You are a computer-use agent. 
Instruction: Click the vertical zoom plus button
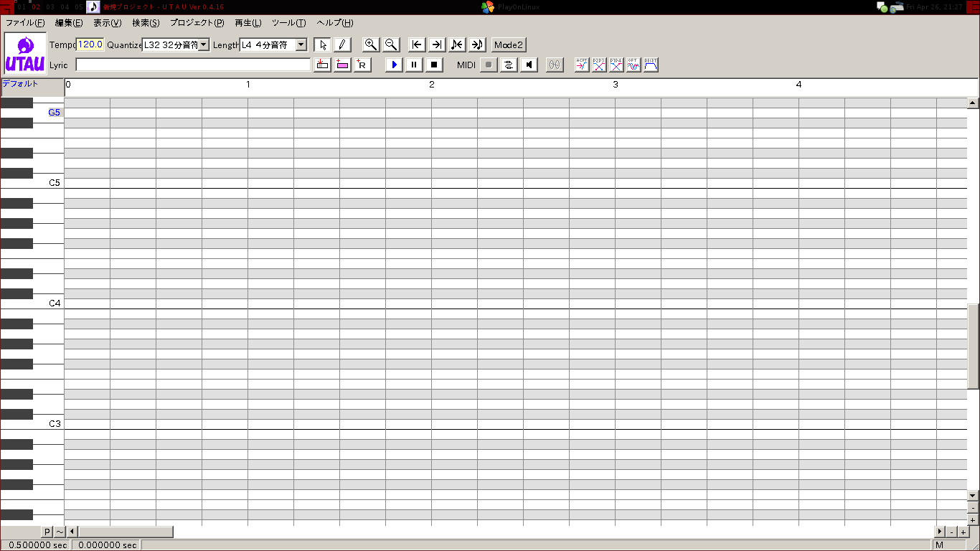tap(974, 519)
